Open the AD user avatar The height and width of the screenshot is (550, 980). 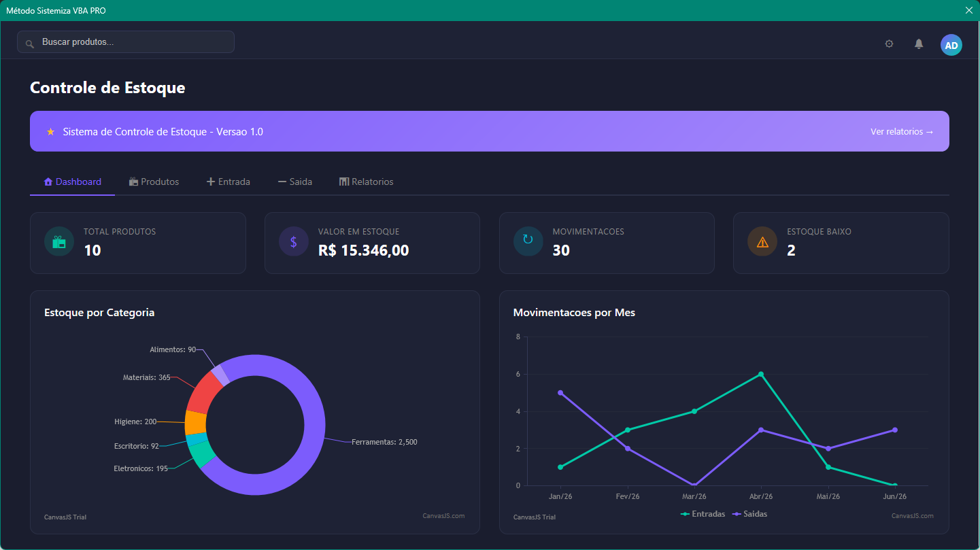951,45
